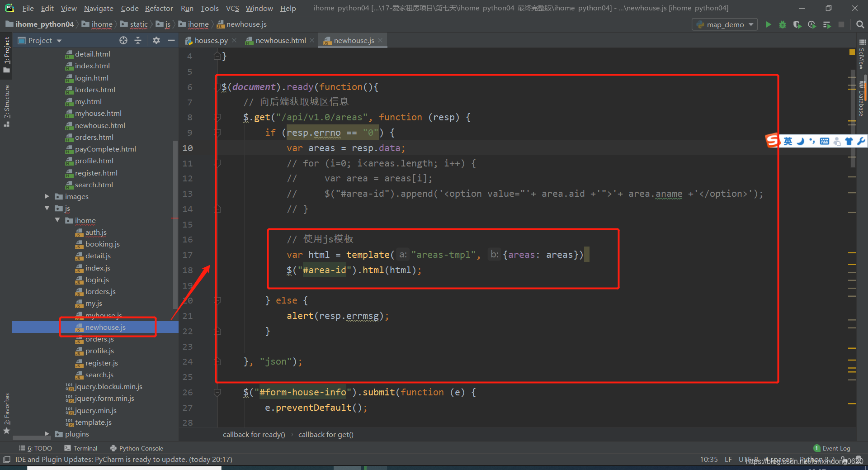Switch to the newhouse.html tab
Screen dimensions: 868x470
coord(280,40)
